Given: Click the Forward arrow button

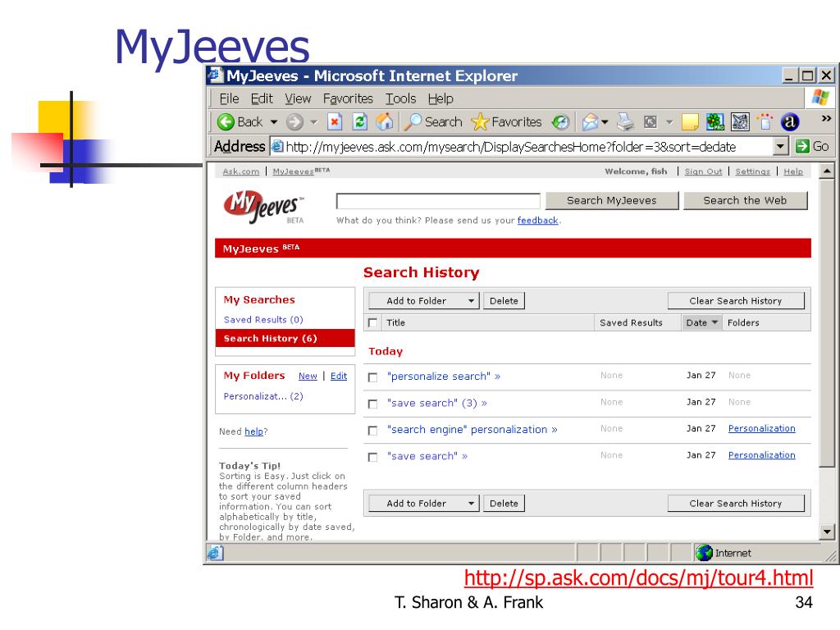Looking at the screenshot, I should (x=294, y=122).
